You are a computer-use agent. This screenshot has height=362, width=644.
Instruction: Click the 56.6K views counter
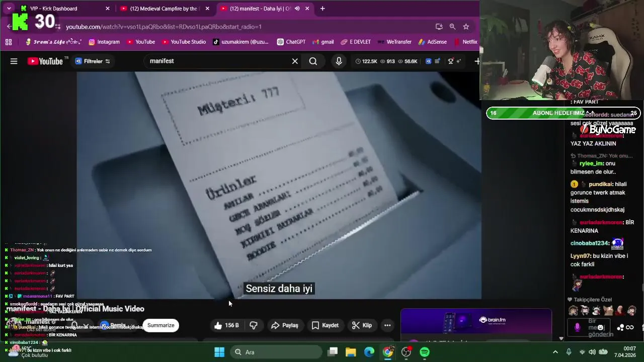(x=408, y=61)
